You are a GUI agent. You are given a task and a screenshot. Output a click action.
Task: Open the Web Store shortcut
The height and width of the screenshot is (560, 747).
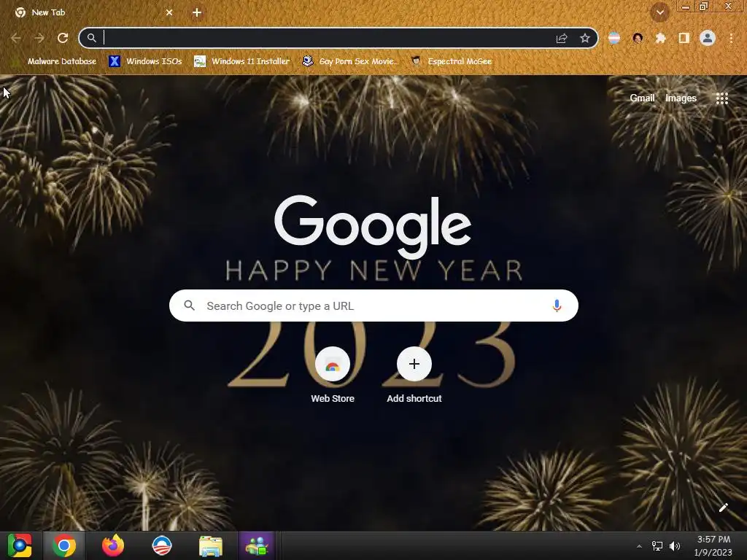pos(333,376)
